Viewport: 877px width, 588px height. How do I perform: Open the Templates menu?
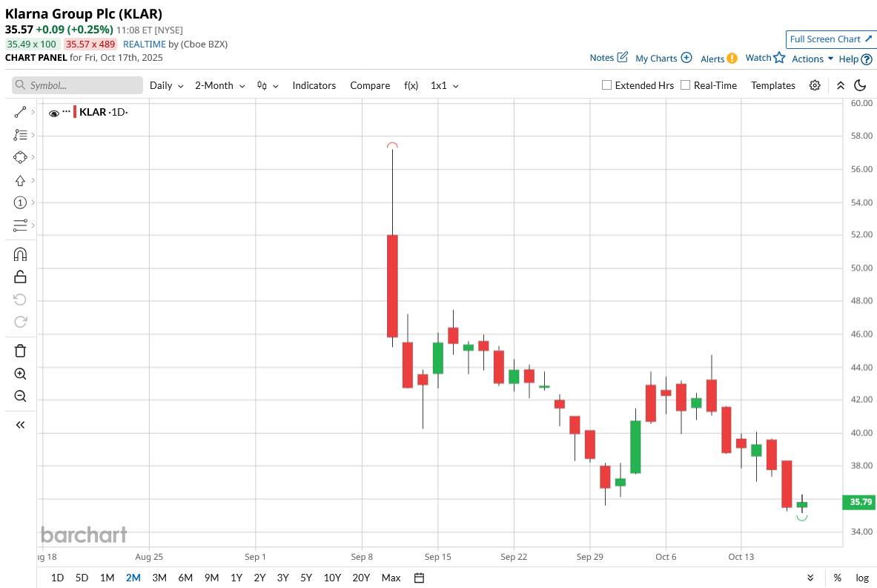pos(773,85)
